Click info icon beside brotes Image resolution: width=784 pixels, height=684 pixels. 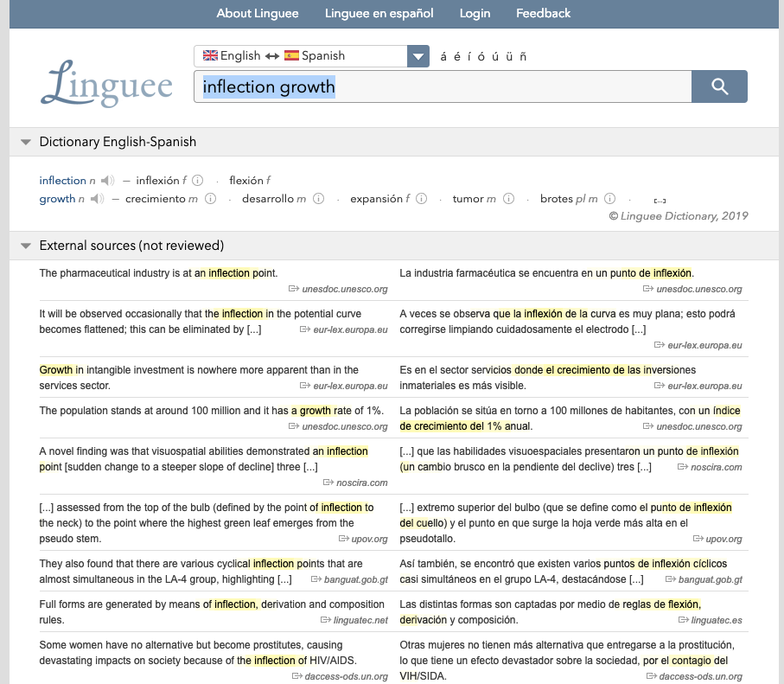pos(609,199)
